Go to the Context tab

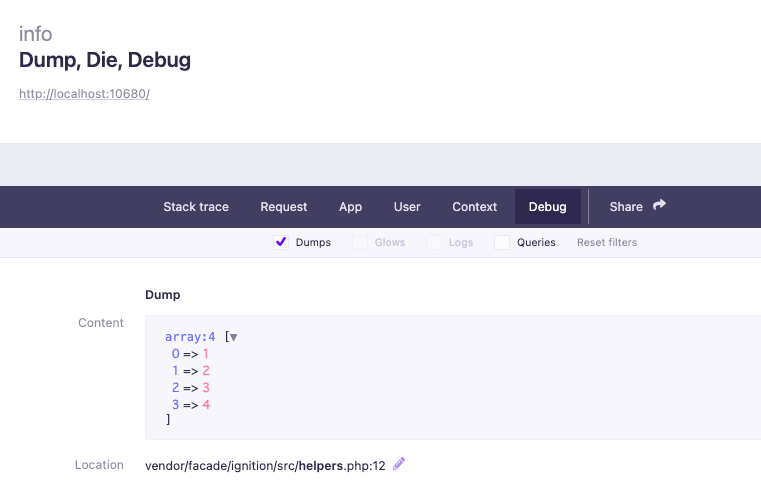(x=475, y=207)
